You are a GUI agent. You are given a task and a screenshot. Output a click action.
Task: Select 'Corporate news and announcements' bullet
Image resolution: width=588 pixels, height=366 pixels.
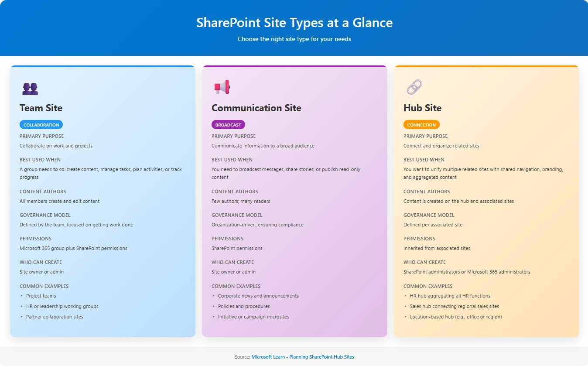click(258, 296)
